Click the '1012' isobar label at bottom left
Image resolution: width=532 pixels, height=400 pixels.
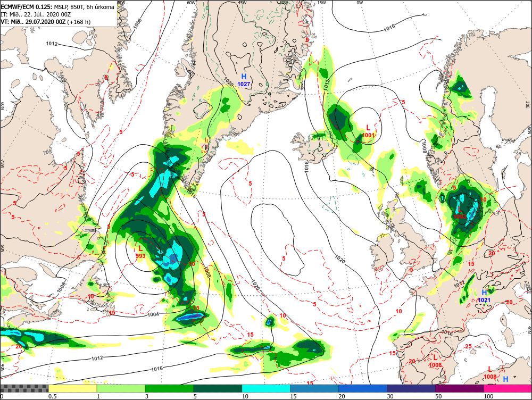(97, 358)
